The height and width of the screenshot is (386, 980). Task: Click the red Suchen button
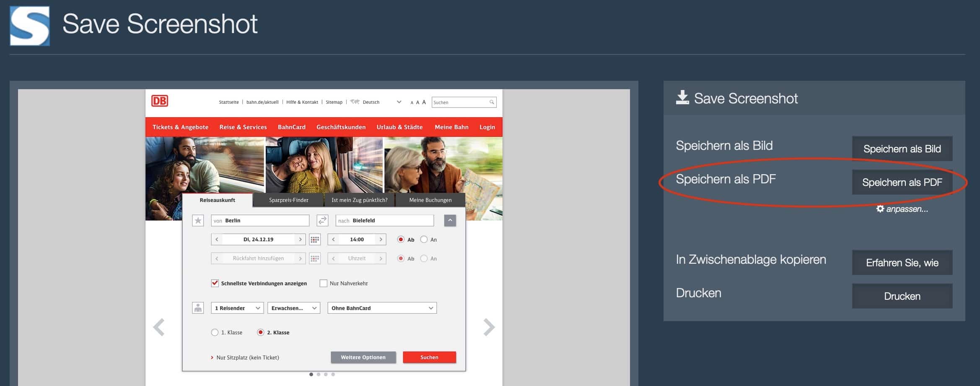(x=429, y=357)
